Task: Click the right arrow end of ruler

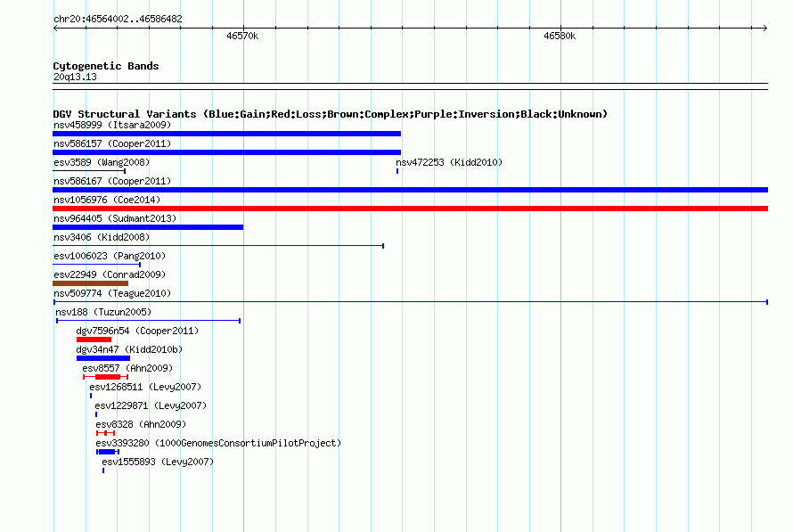Action: [765, 29]
